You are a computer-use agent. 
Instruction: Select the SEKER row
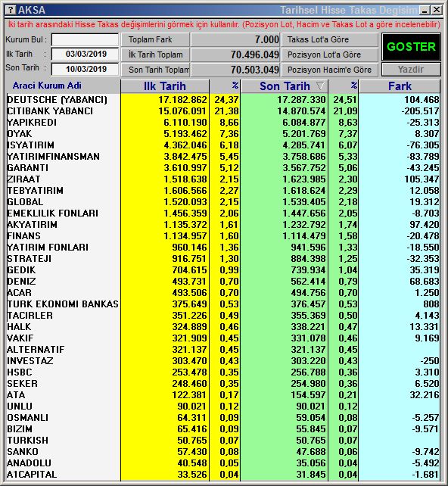click(x=223, y=384)
